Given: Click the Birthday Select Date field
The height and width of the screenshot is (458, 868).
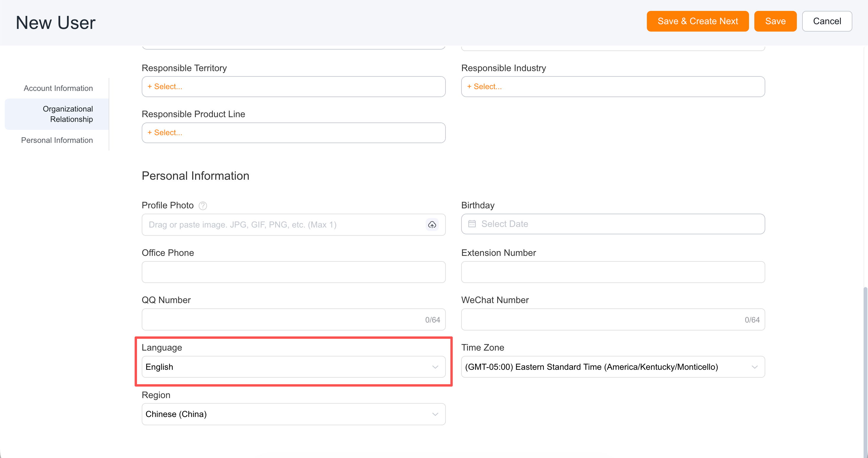Looking at the screenshot, I should click(613, 224).
